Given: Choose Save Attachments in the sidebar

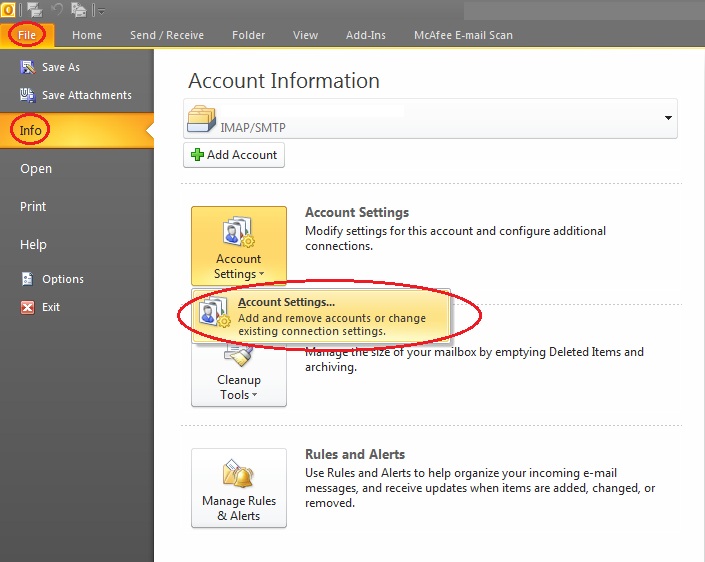Looking at the screenshot, I should pos(87,95).
